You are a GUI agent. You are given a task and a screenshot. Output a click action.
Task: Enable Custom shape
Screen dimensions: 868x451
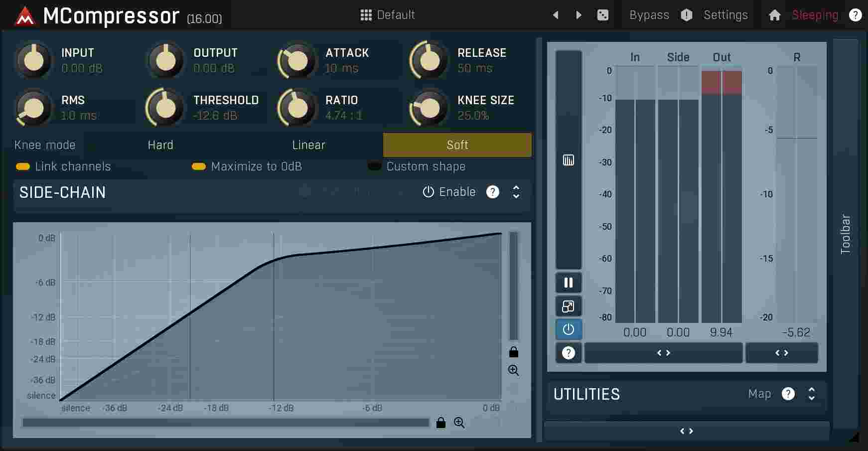pyautogui.click(x=374, y=166)
